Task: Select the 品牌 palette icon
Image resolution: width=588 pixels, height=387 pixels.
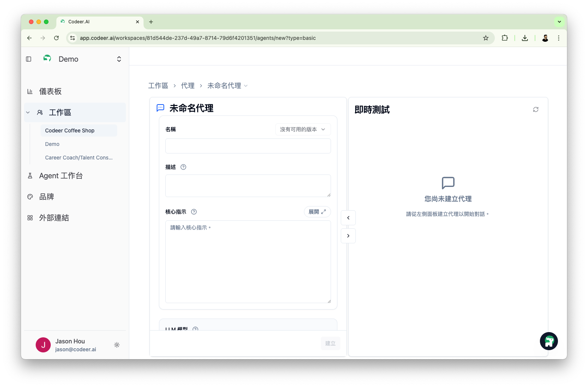Action: 30,196
